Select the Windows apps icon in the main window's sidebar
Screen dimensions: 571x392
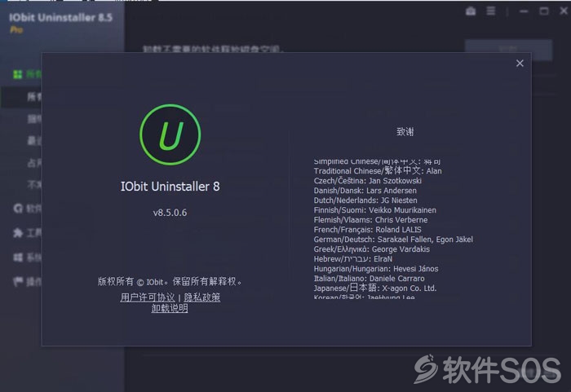(18, 258)
